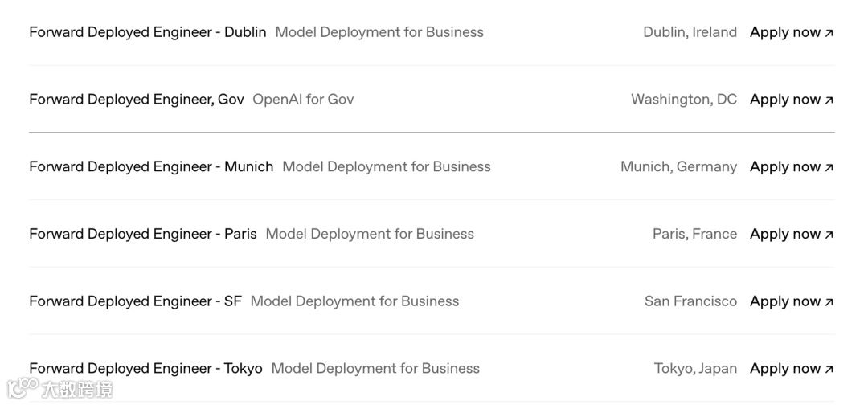Apply now for the Washington, DC role

[784, 100]
